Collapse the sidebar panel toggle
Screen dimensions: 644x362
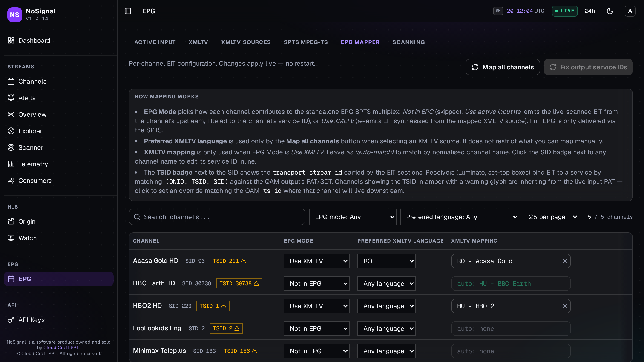128,11
